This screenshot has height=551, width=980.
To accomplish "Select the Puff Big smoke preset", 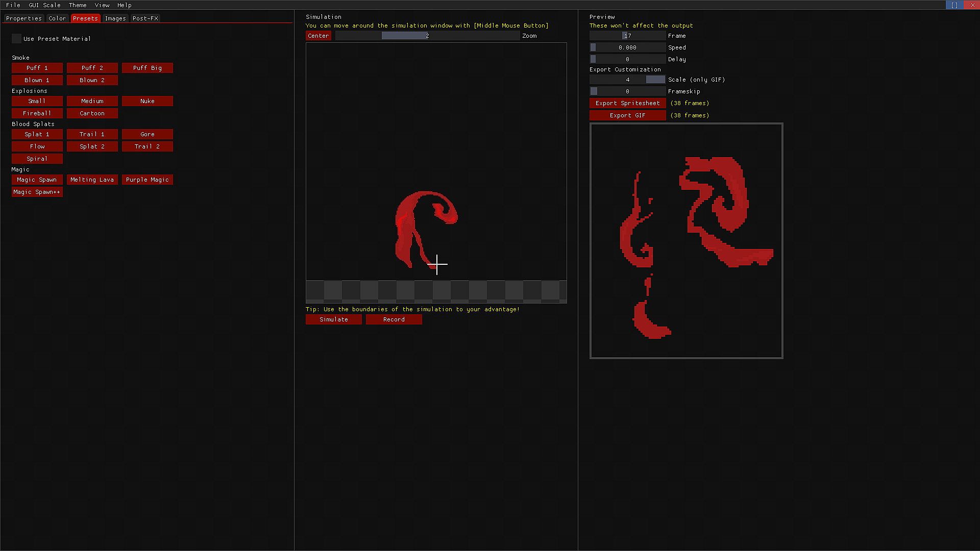I will pos(147,68).
